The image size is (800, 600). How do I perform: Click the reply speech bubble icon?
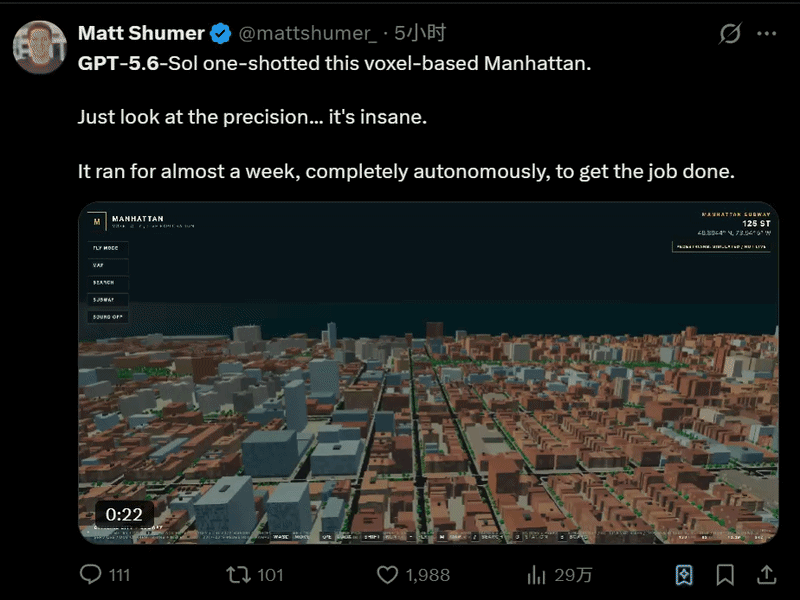point(90,574)
